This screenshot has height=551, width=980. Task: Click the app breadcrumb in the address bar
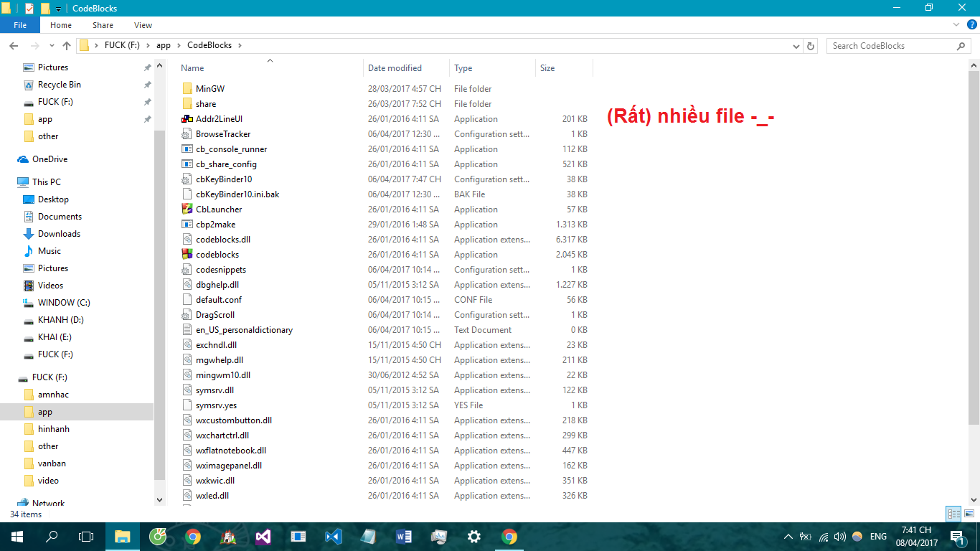[x=164, y=45]
